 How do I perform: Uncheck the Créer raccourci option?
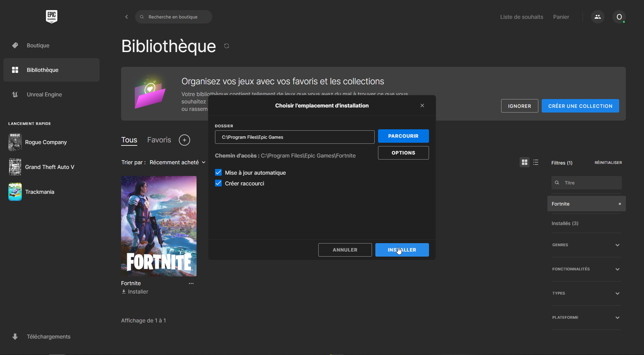point(218,183)
